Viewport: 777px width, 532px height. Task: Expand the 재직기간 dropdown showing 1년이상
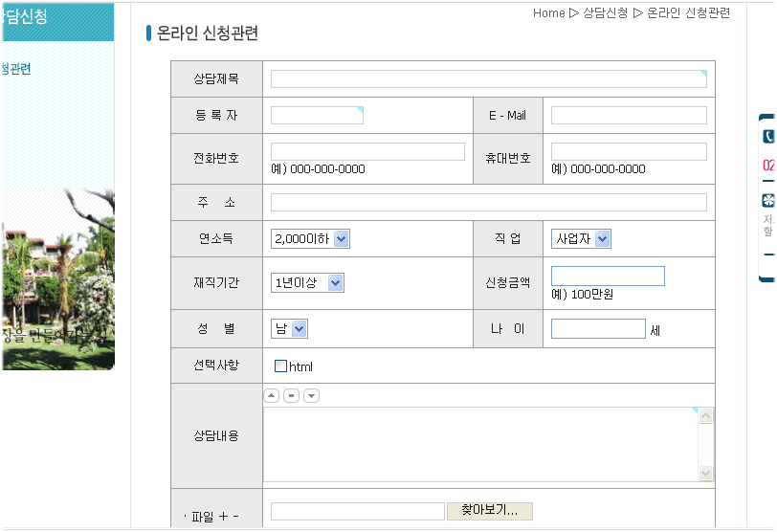click(307, 282)
